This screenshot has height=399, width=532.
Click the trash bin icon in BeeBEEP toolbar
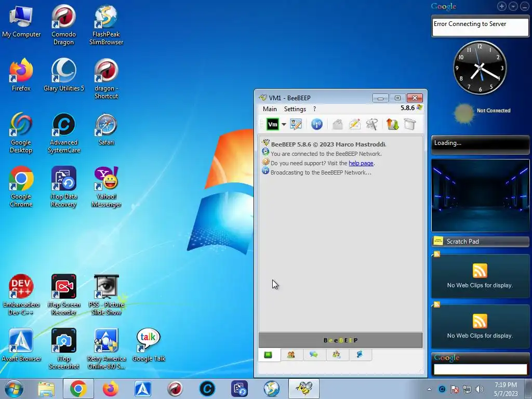click(410, 124)
